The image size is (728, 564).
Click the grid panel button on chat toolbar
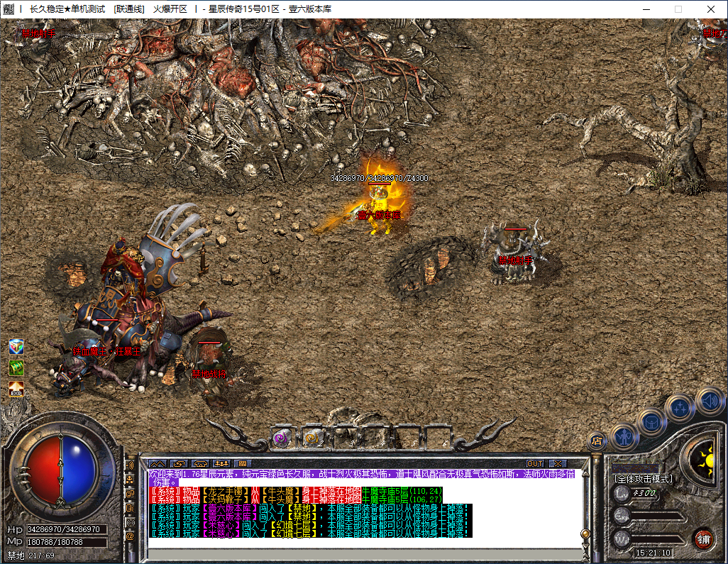point(243,463)
